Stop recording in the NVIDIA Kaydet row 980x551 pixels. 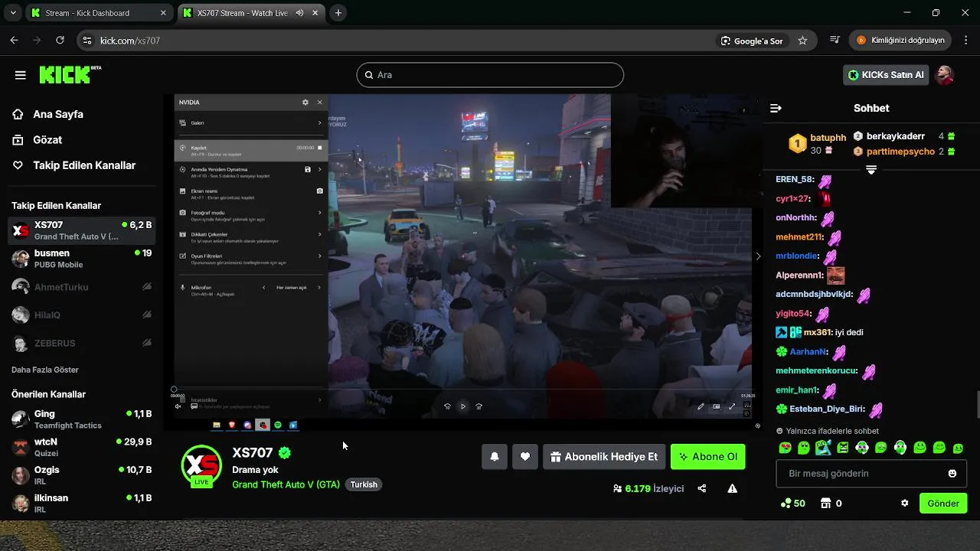click(x=320, y=148)
